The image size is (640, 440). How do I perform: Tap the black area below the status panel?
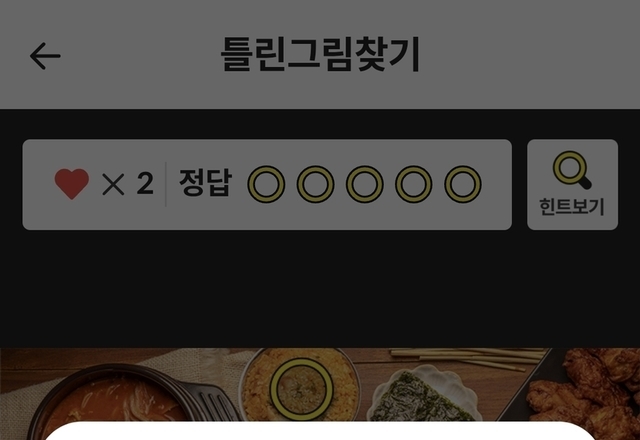[320, 289]
